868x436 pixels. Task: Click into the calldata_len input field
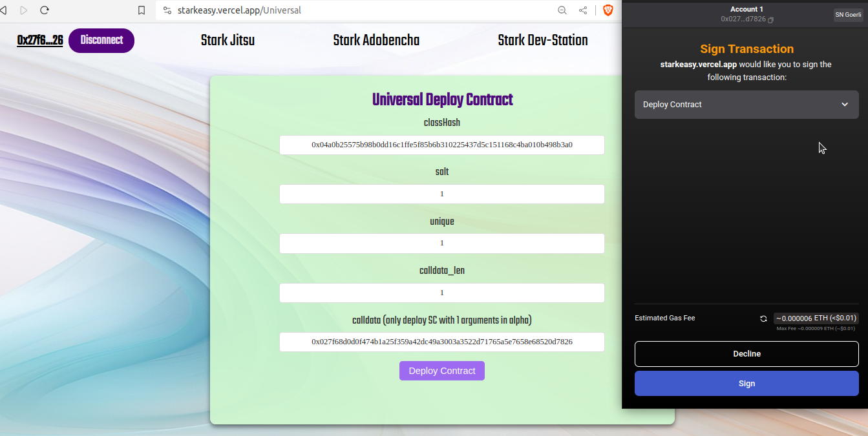coord(442,293)
